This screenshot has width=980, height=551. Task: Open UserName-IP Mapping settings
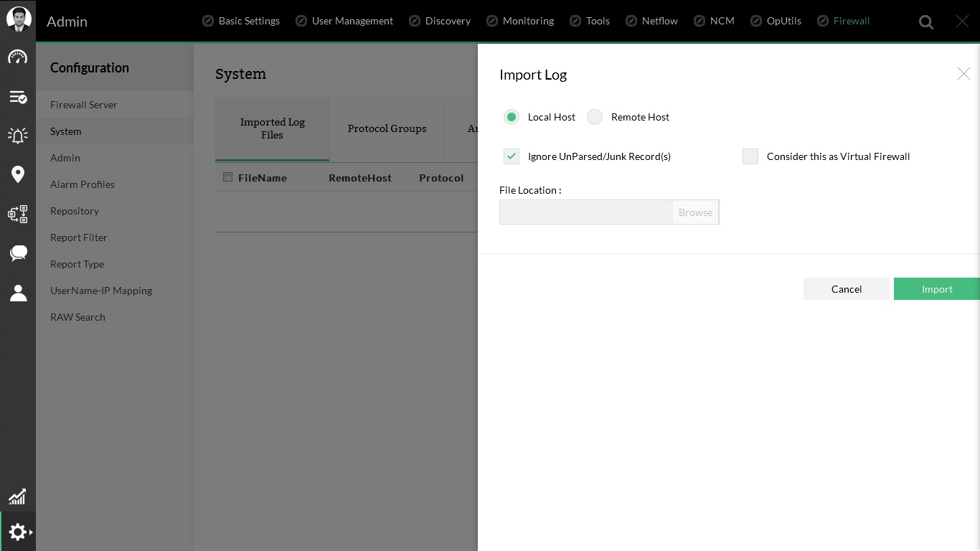tap(115, 291)
